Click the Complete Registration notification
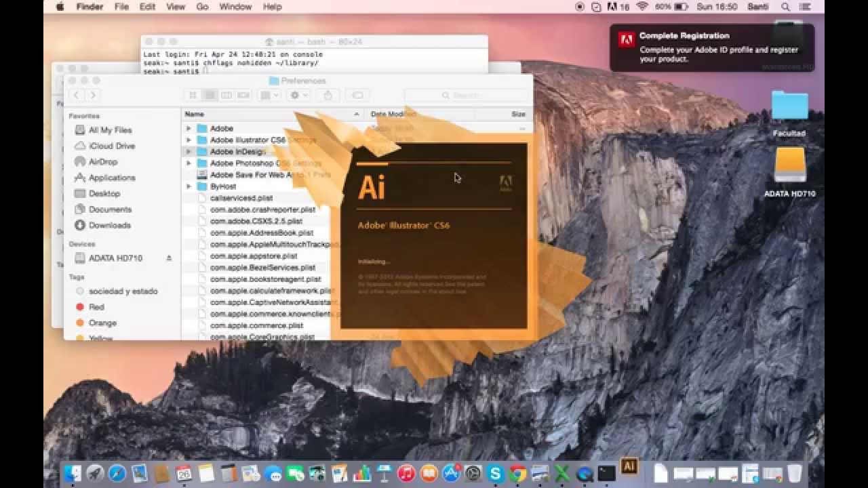This screenshot has height=488, width=868. click(711, 47)
